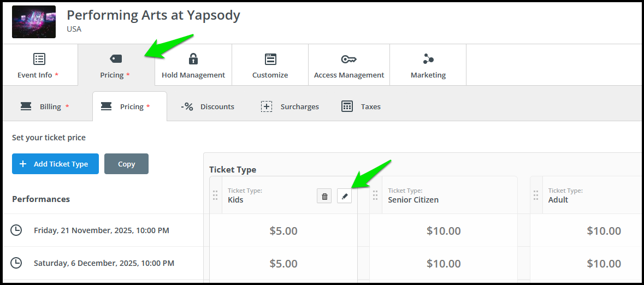
Task: Click the Copy button
Action: [x=127, y=164]
